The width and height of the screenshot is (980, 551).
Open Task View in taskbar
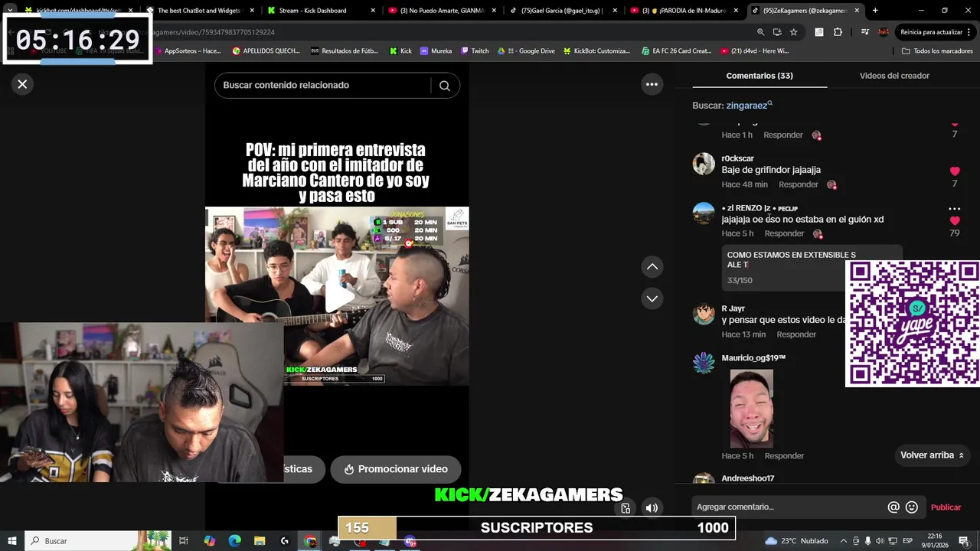[x=184, y=541]
